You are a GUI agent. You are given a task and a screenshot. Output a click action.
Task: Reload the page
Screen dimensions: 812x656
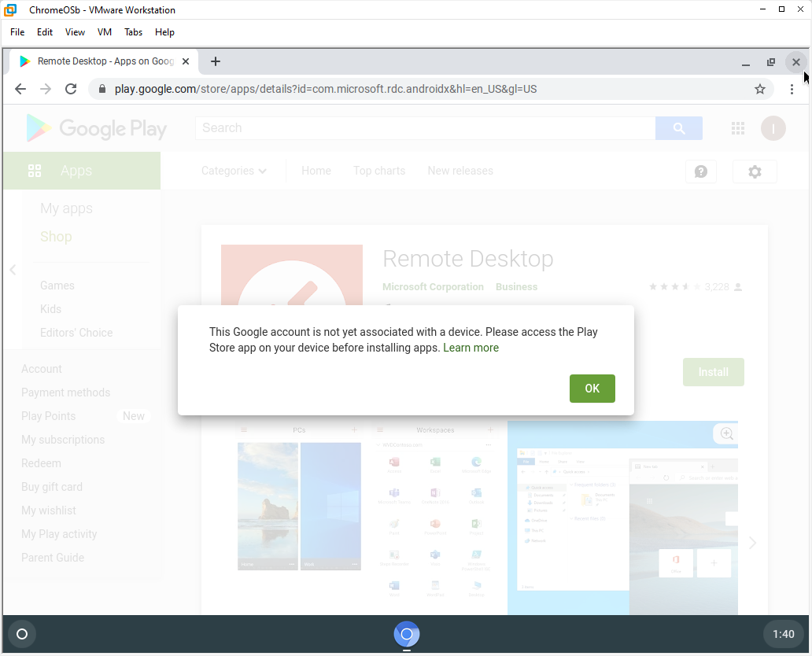pyautogui.click(x=71, y=89)
